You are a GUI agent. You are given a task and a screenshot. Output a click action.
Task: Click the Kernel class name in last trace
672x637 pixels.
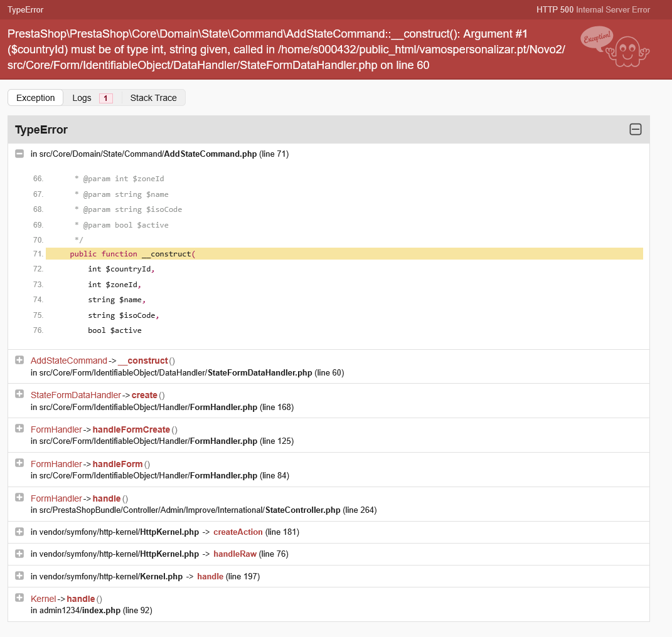(x=43, y=599)
